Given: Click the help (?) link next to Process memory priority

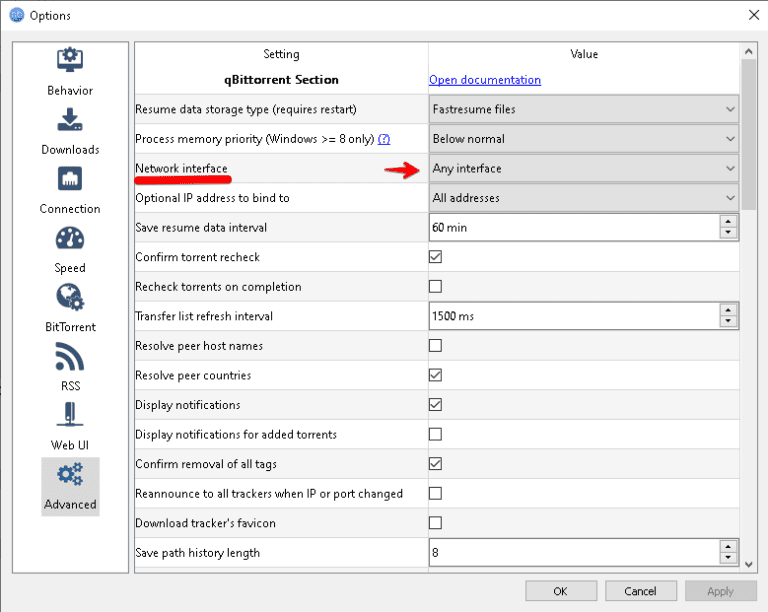Looking at the screenshot, I should [x=384, y=139].
